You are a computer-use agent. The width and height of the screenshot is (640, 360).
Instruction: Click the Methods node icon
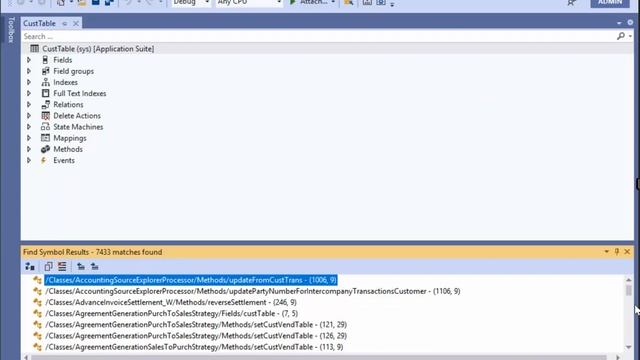coord(45,149)
